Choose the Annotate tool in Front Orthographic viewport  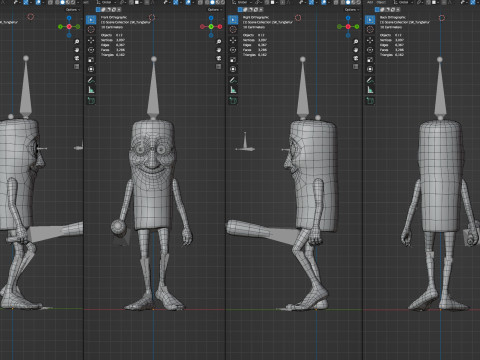pyautogui.click(x=91, y=80)
